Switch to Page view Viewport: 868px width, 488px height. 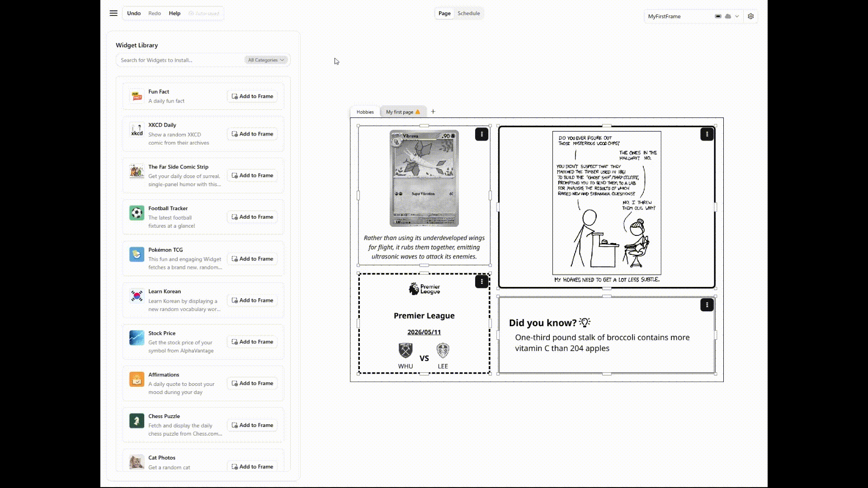(444, 13)
